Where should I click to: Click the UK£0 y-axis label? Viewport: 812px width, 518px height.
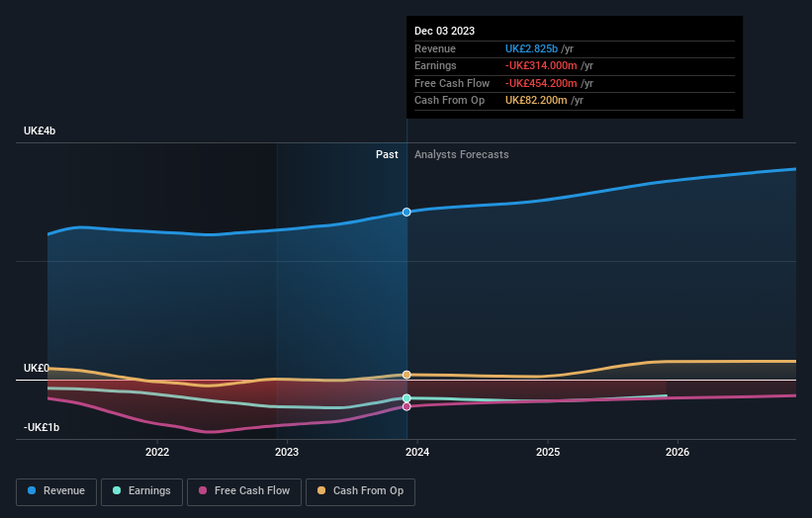click(x=37, y=368)
